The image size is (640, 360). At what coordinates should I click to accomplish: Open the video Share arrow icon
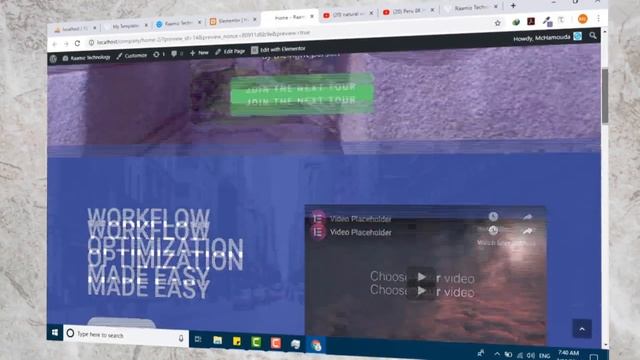(527, 231)
